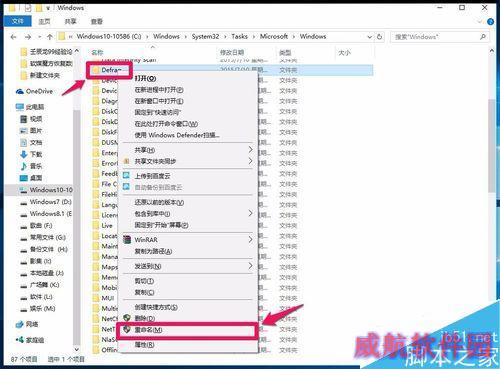This screenshot has height=369, width=500.
Task: Click the 家庭组 homegroup icon
Action: (x=20, y=340)
